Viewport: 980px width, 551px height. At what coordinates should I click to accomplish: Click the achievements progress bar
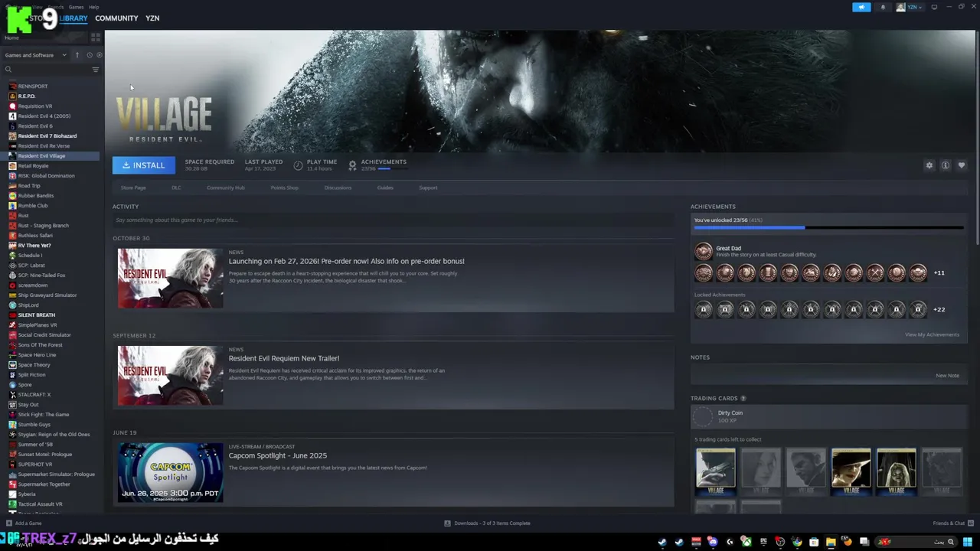point(828,227)
